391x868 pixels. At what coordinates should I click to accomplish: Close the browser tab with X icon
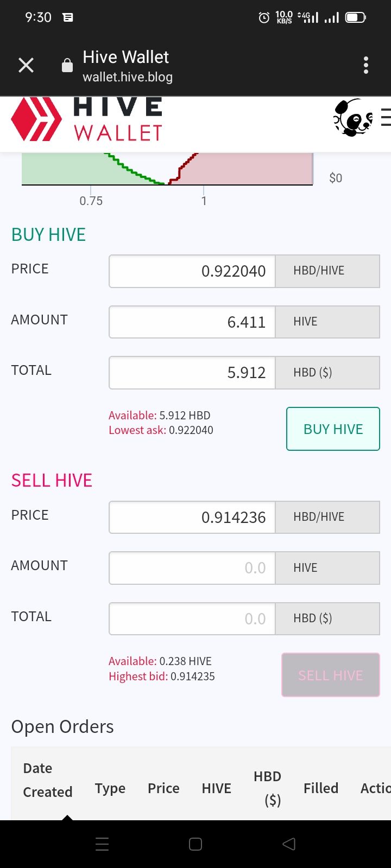click(x=26, y=66)
